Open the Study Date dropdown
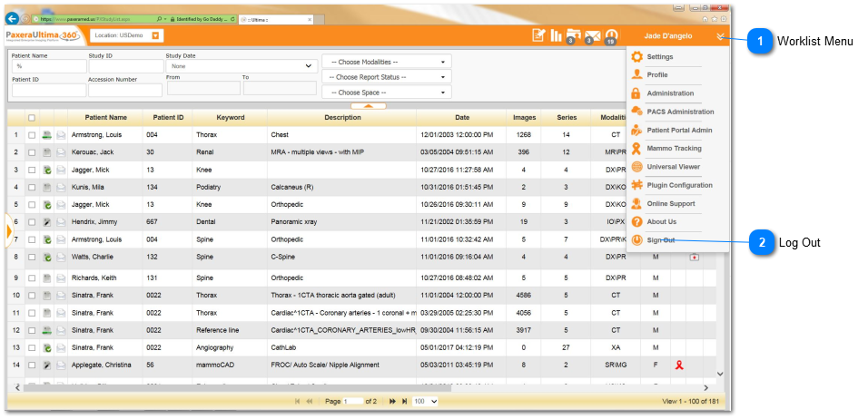This screenshot has height=419, width=868. point(242,66)
